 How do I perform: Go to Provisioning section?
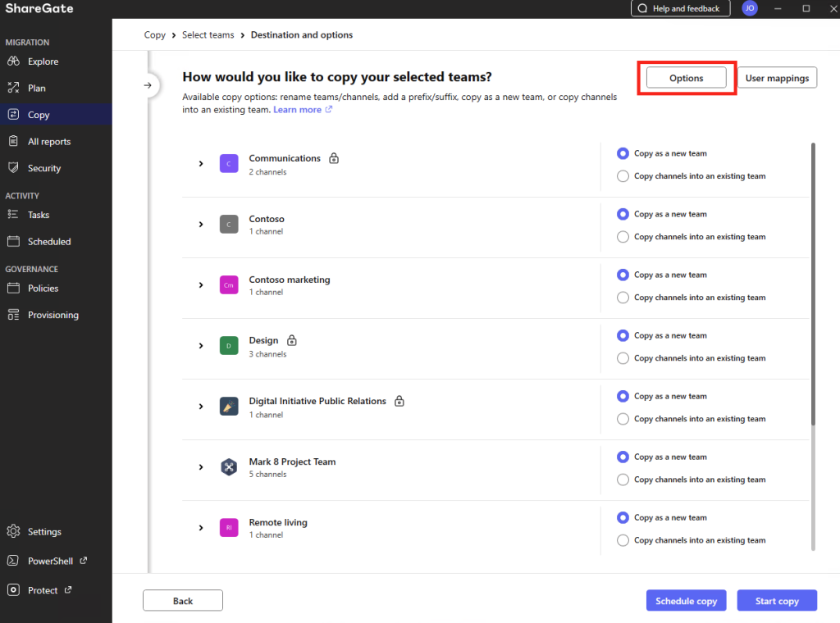pos(57,315)
